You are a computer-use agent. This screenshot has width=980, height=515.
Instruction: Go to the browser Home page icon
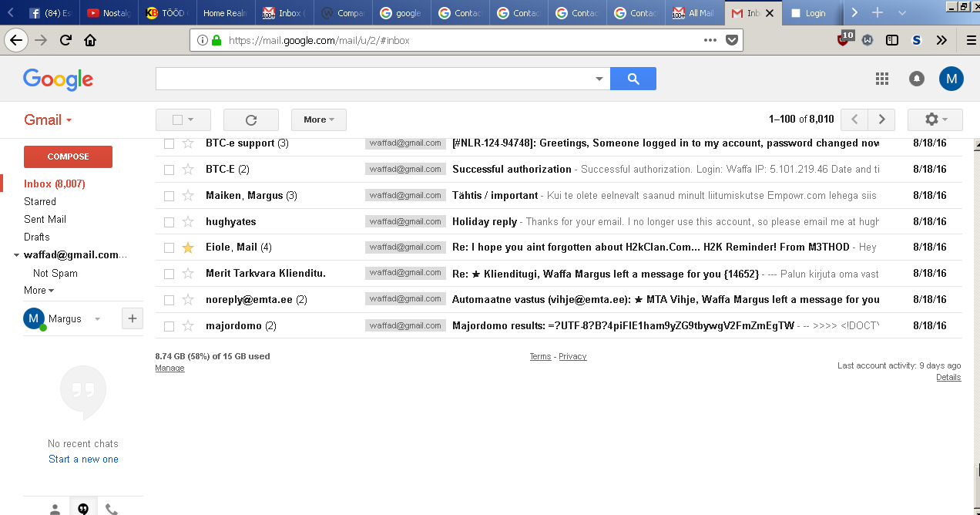[90, 40]
